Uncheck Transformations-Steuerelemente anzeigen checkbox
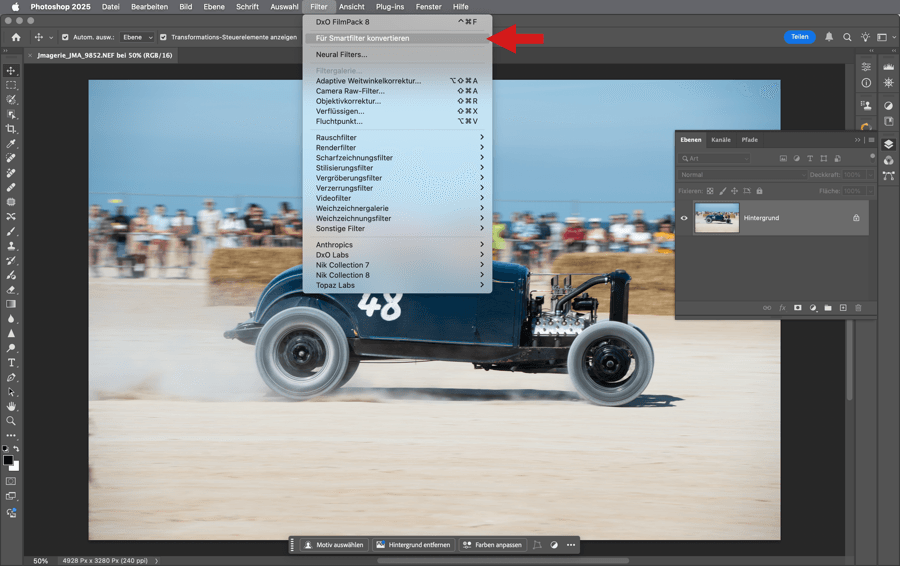The height and width of the screenshot is (566, 900). coord(163,37)
